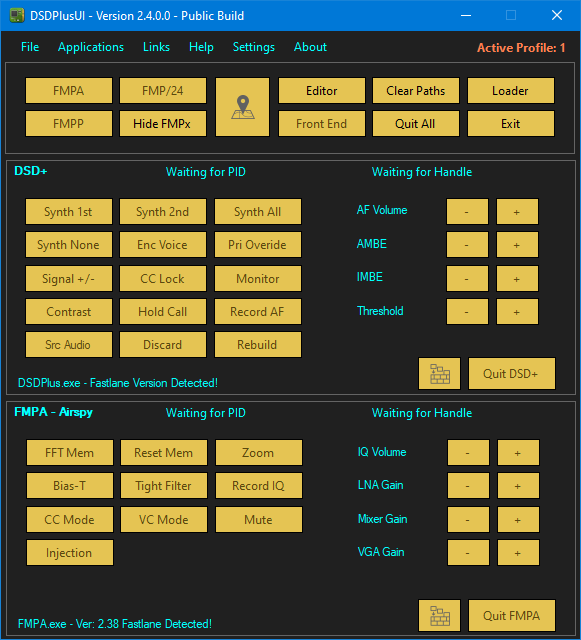Decrease AMBE level

click(467, 244)
